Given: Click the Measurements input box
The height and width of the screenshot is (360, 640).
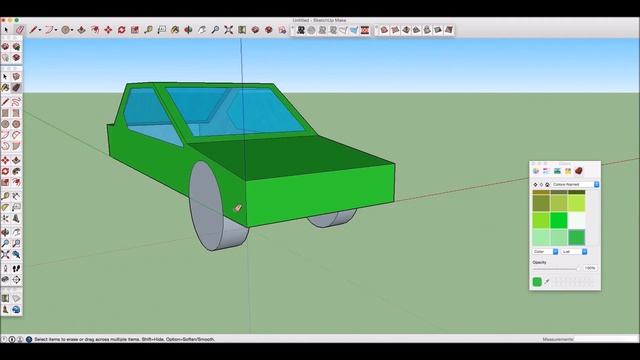Looking at the screenshot, I should click(606, 339).
